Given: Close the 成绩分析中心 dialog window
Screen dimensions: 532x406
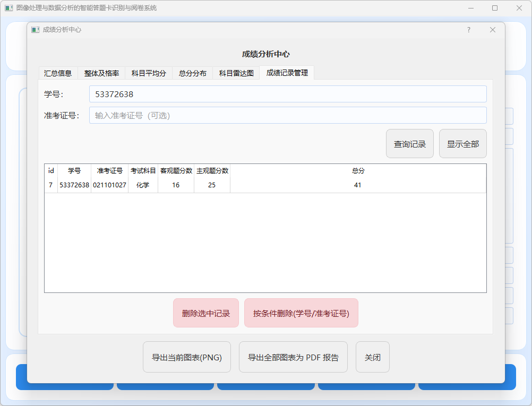Looking at the screenshot, I should 492,30.
